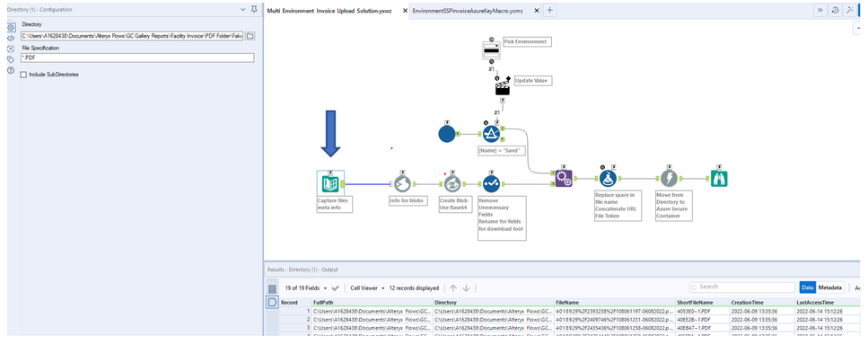Select the LastAccessTime column header

pos(827,303)
